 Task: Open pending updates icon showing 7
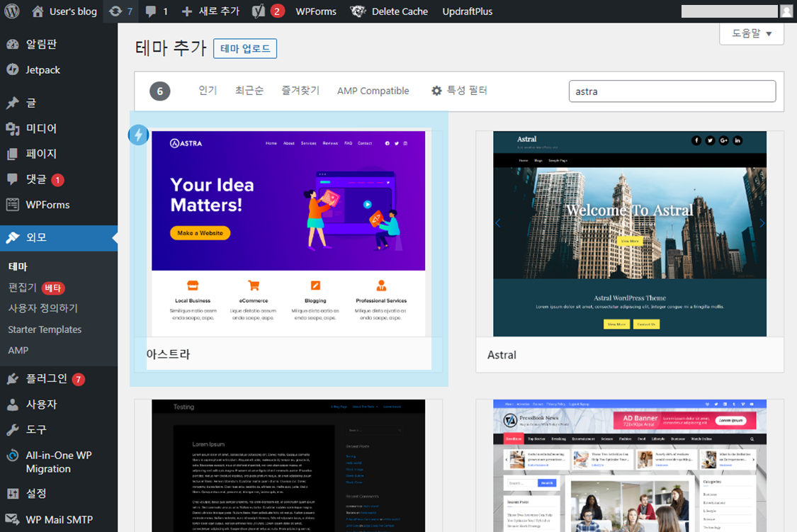115,11
